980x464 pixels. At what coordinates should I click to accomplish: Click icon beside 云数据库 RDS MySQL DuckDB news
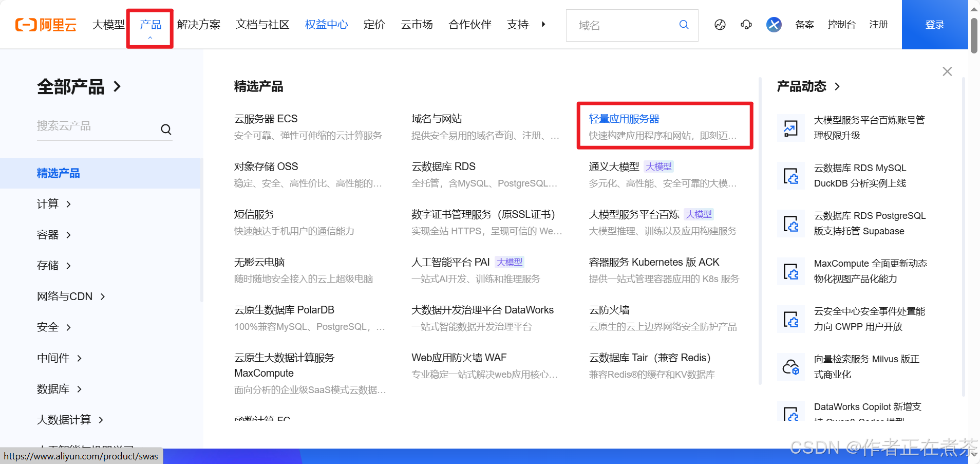[790, 176]
